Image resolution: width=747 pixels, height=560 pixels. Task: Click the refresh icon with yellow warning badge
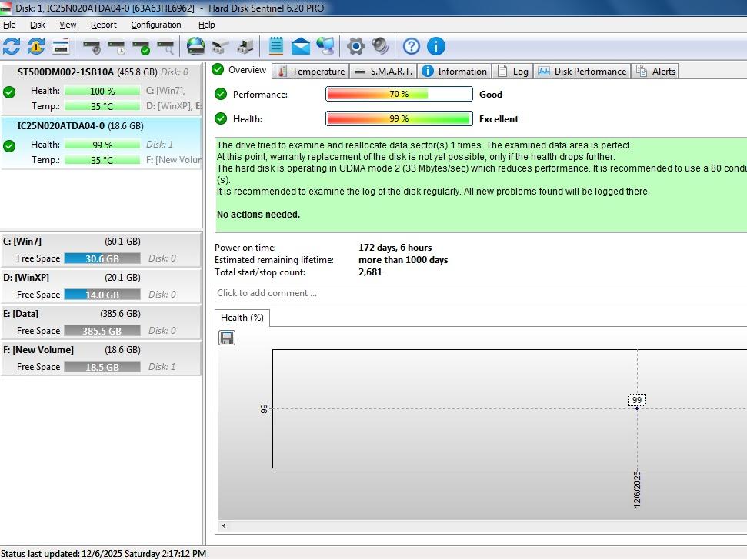36,46
